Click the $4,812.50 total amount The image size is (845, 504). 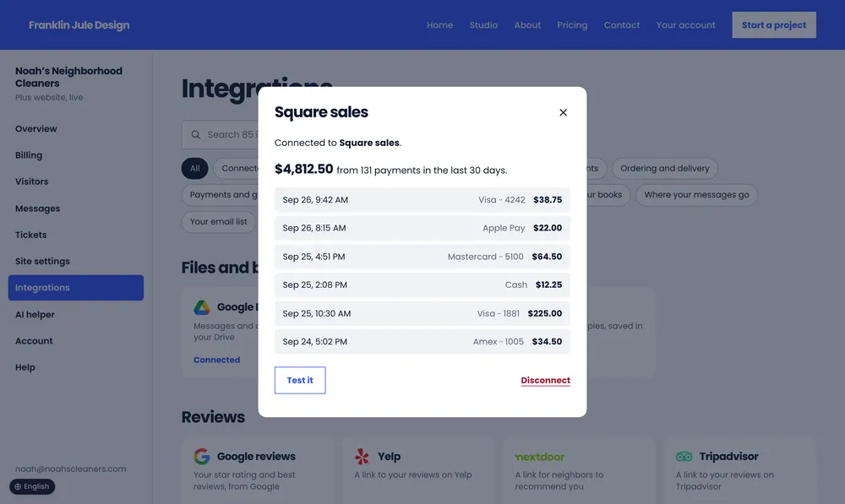point(304,169)
